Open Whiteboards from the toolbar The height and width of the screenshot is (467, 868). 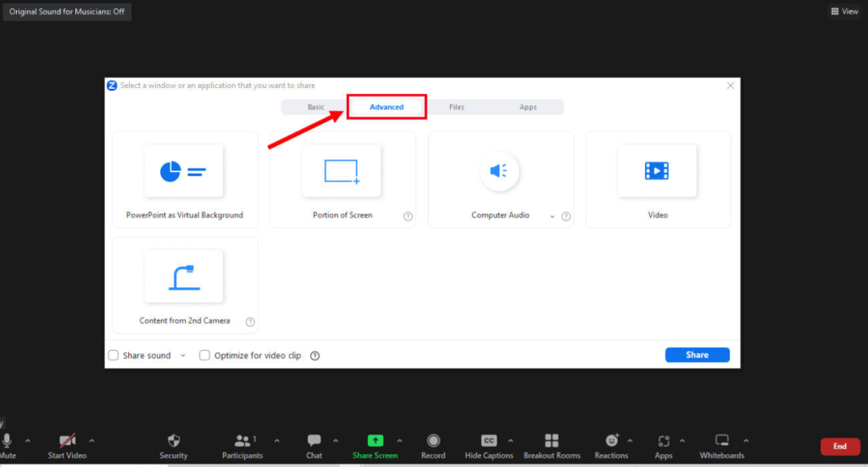[722, 447]
